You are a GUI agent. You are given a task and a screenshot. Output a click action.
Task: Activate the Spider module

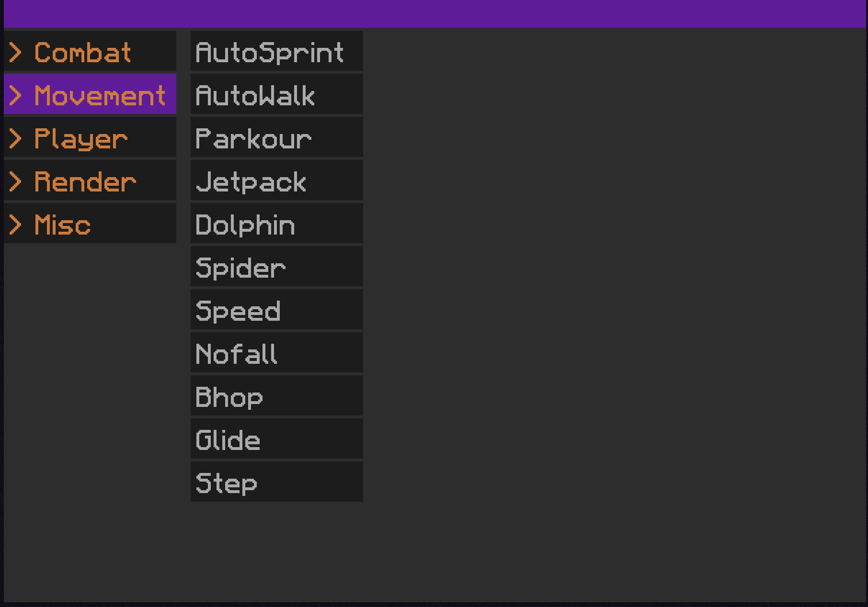tap(277, 266)
